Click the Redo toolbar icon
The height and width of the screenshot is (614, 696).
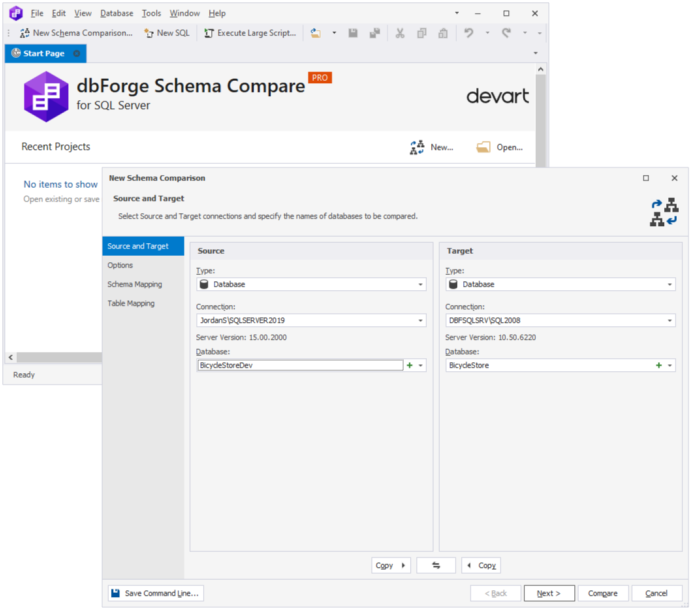point(506,33)
